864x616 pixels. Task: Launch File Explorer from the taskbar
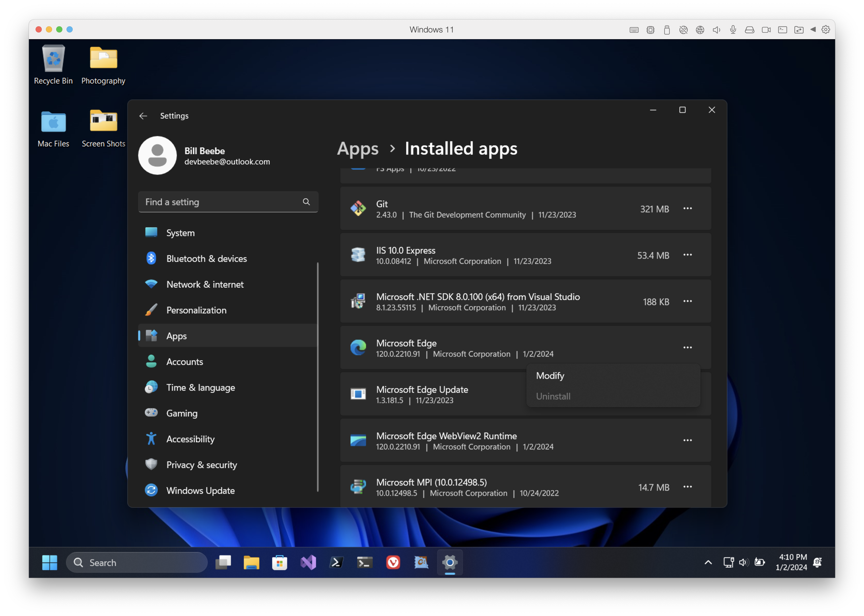(252, 563)
